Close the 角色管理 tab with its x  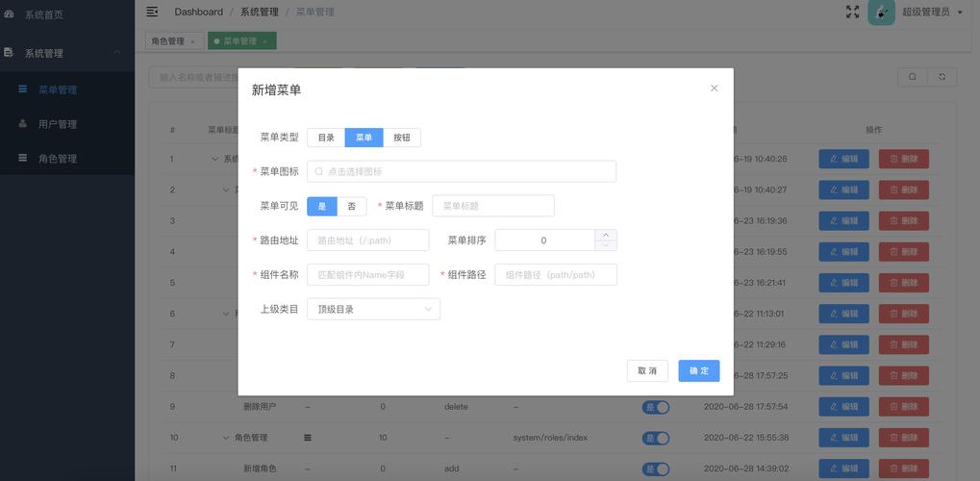192,42
